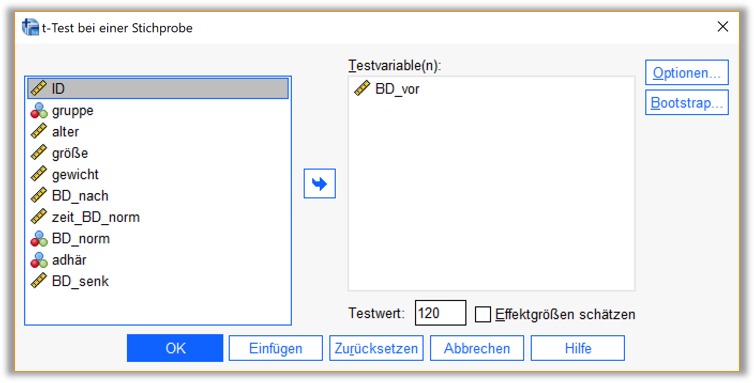Image resolution: width=754 pixels, height=383 pixels.
Task: Open Hilfe for this dialog
Action: click(x=578, y=348)
